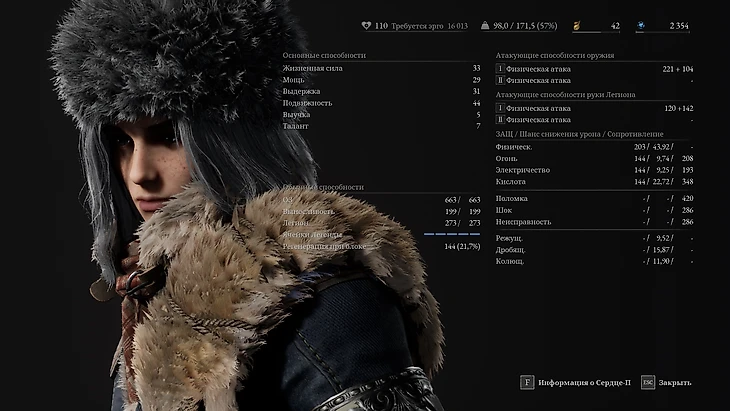This screenshot has height=411, width=730.
Task: Select the Талант stat label
Action: click(x=296, y=126)
